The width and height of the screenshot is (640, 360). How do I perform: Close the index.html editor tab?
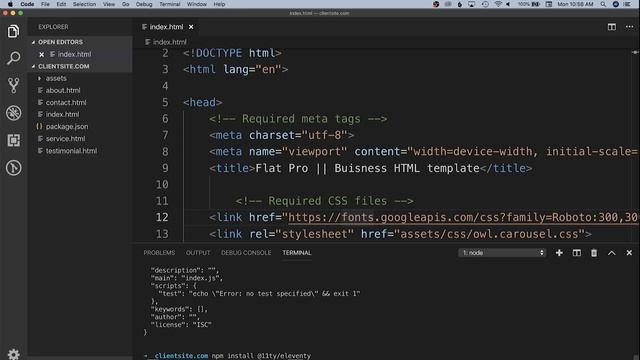coord(191,27)
